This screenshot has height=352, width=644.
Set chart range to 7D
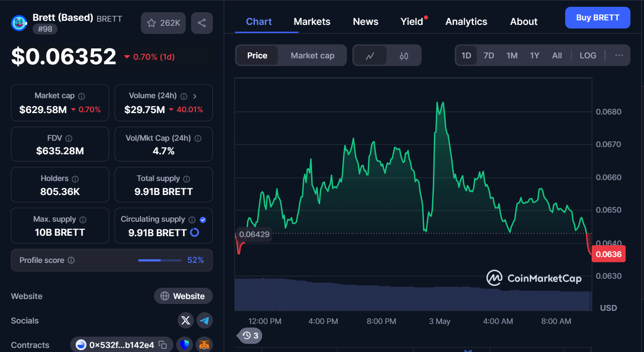tap(489, 56)
